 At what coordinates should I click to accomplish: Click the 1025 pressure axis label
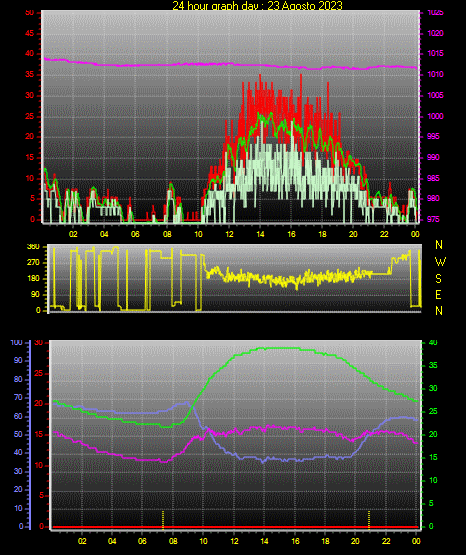coord(435,13)
